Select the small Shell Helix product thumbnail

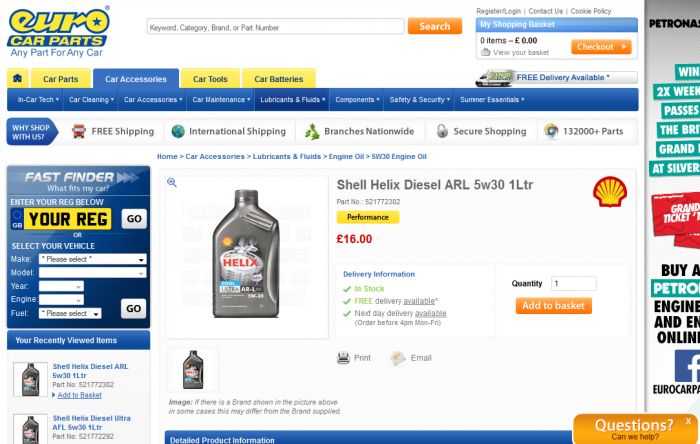coord(193,369)
